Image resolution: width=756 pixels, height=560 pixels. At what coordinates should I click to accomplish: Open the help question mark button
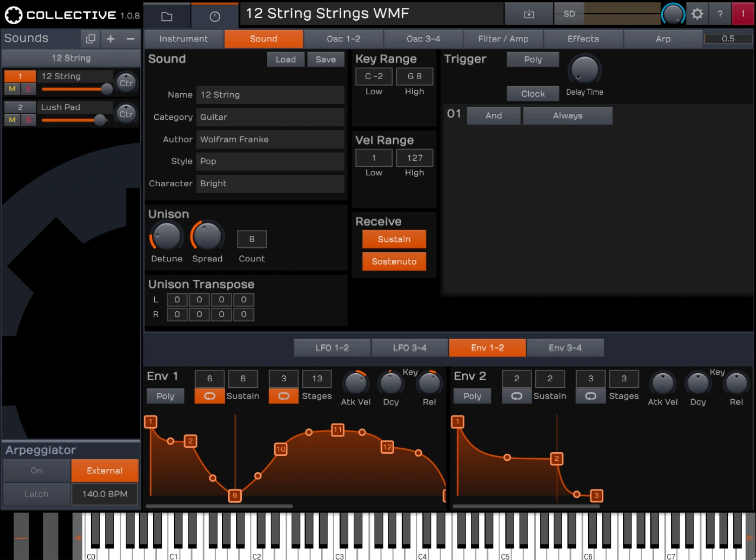[x=720, y=14]
